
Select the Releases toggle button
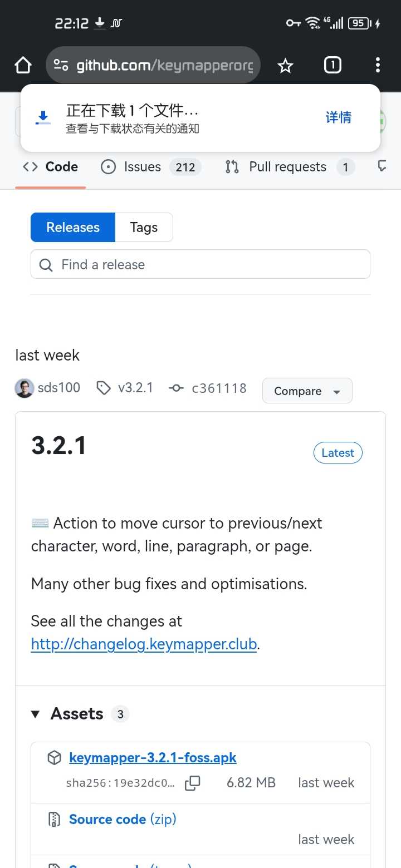point(73,227)
